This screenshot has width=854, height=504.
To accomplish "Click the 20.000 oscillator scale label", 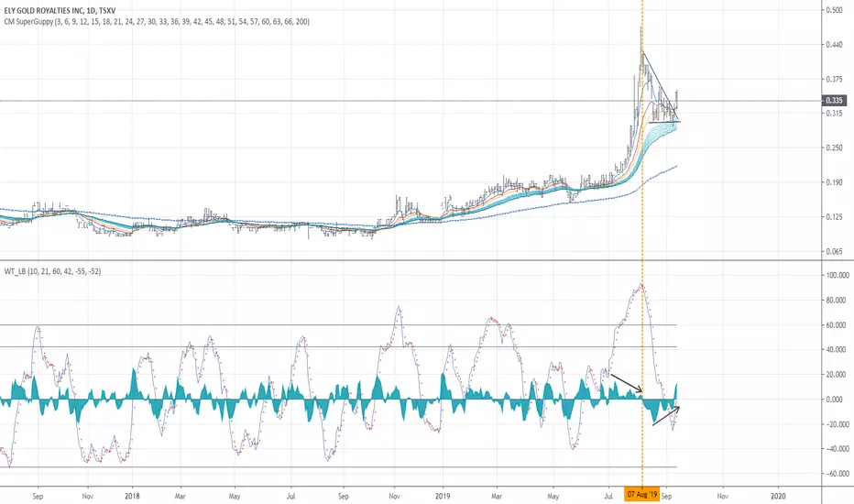I will pos(836,375).
